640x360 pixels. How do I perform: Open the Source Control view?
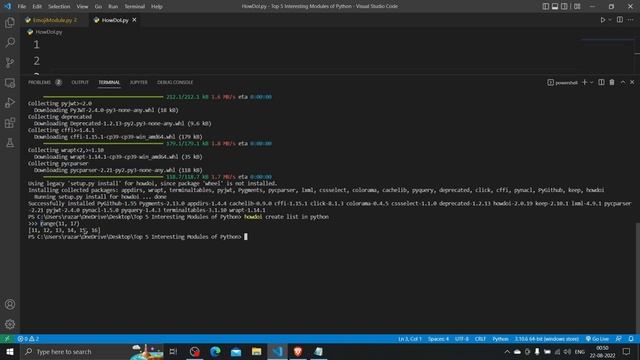(x=10, y=62)
